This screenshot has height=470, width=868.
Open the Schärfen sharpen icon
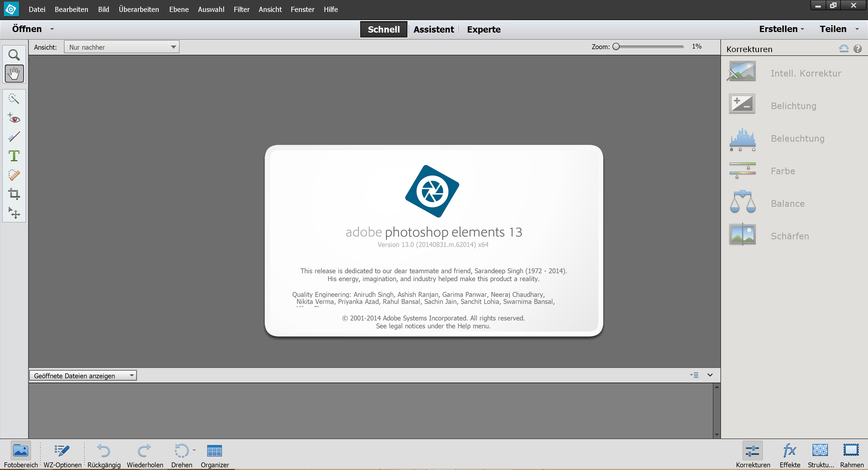742,234
